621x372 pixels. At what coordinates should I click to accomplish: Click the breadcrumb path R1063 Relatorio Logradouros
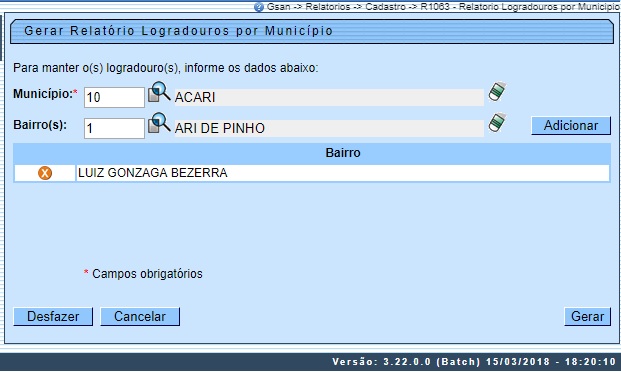pos(520,7)
